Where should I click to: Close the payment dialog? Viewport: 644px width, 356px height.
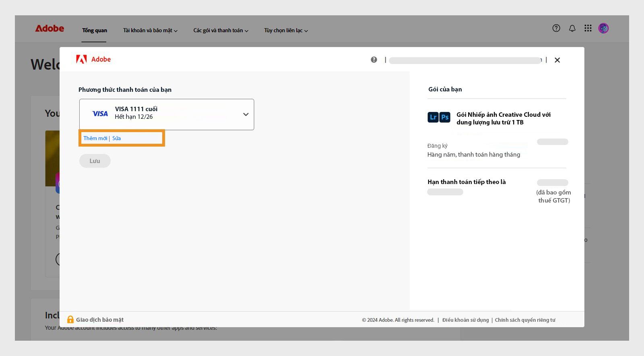557,60
